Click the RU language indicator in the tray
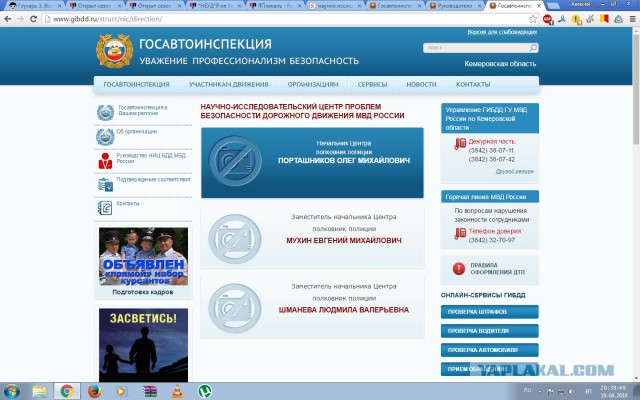Image resolution: width=640 pixels, height=400 pixels. click(x=527, y=391)
